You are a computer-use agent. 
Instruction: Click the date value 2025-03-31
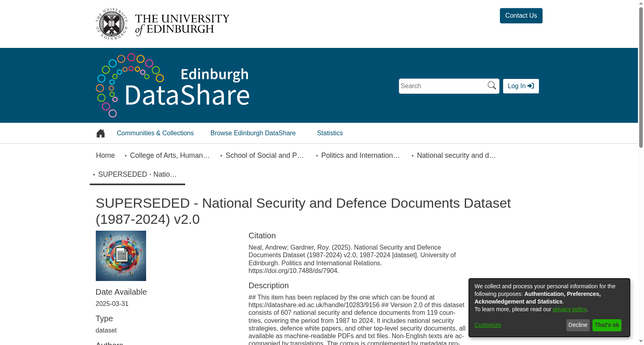click(112, 304)
